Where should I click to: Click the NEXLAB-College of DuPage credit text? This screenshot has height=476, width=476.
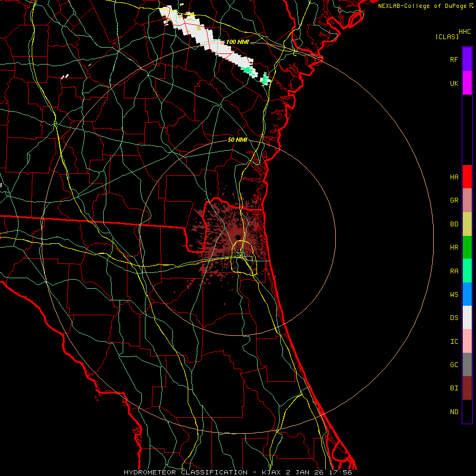coord(422,6)
